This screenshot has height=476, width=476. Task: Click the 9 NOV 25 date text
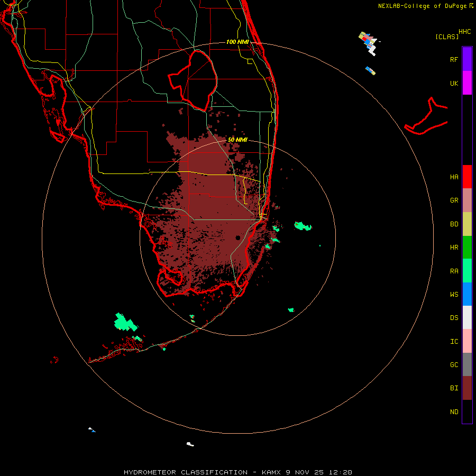click(305, 472)
